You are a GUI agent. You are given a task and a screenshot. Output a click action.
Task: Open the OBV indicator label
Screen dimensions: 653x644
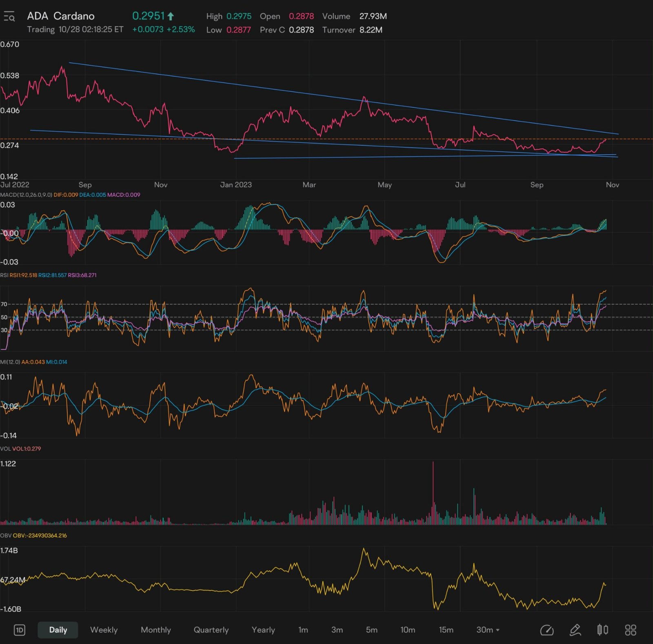6,535
